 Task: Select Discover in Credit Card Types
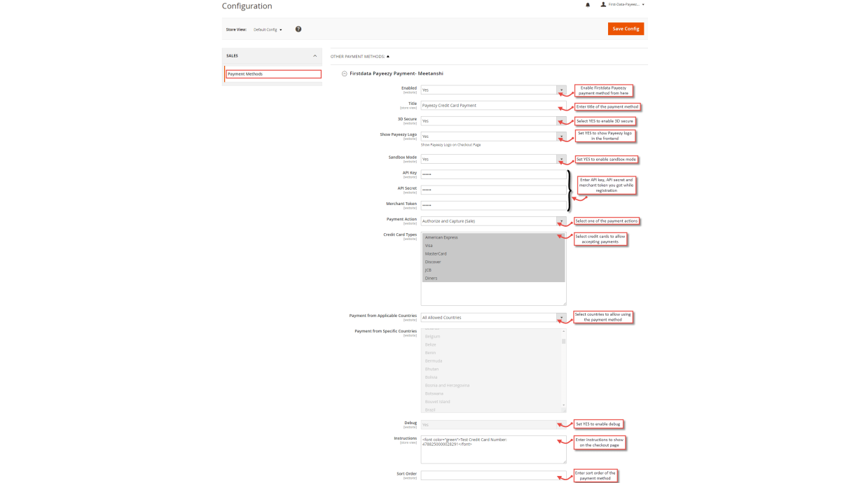pos(493,262)
